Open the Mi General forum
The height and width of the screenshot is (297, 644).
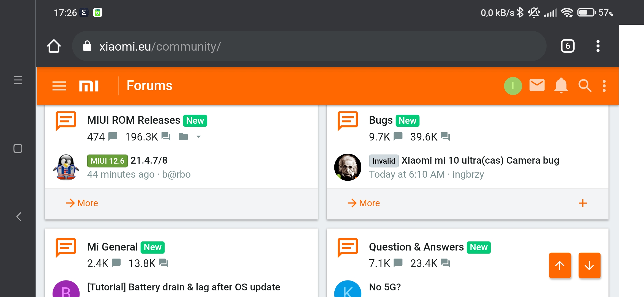(112, 247)
